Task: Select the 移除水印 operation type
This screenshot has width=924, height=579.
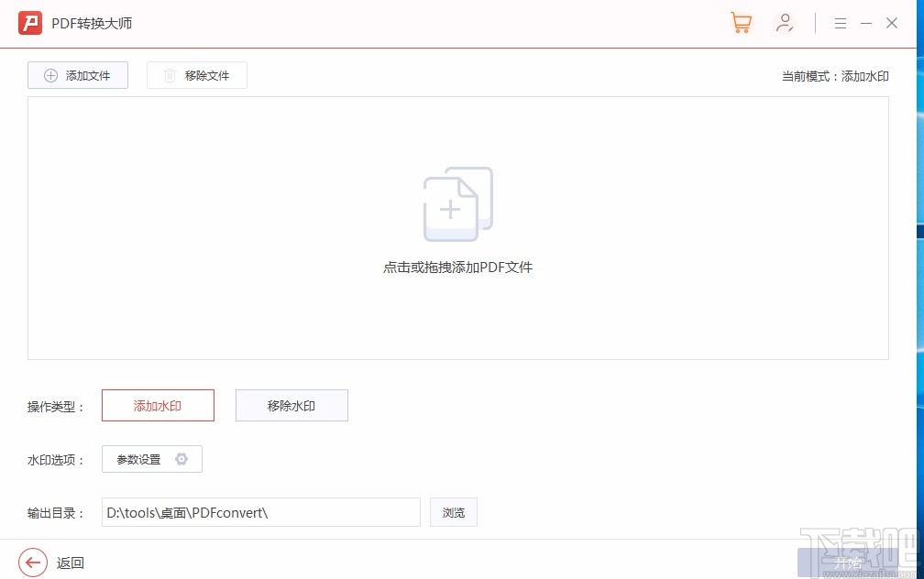Action: point(291,405)
